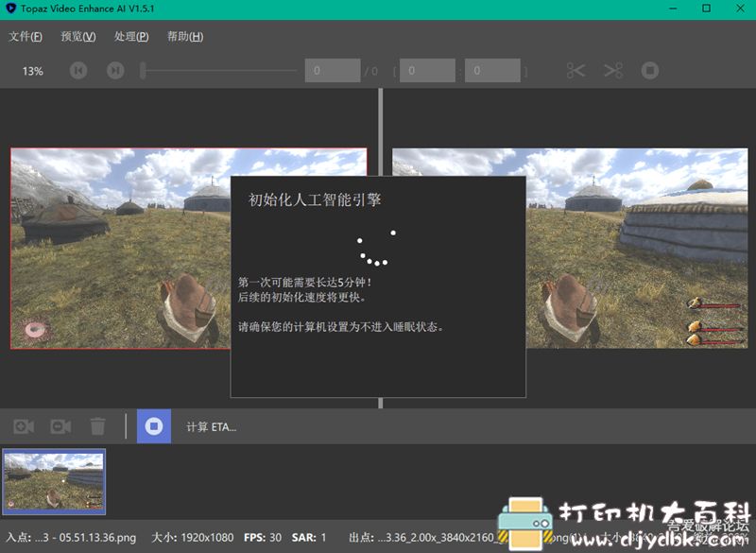This screenshot has width=756, height=553.
Task: Click the add video camera icon
Action: tap(24, 426)
